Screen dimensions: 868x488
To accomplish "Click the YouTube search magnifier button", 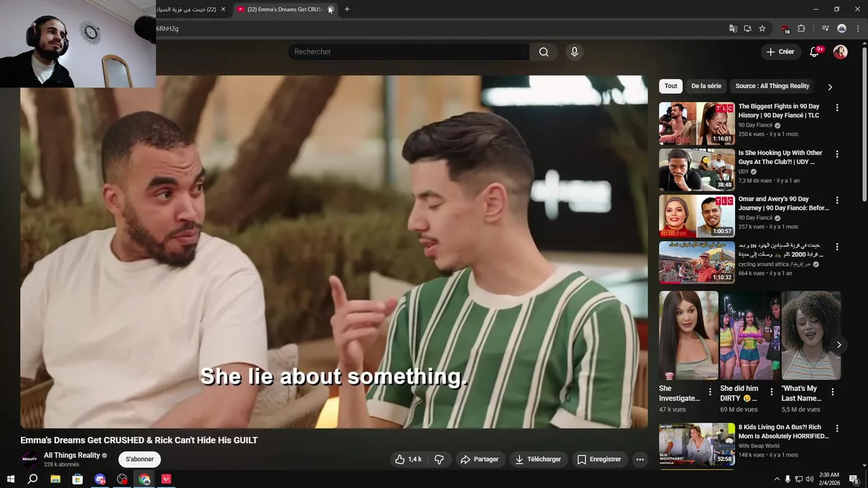I will [544, 52].
